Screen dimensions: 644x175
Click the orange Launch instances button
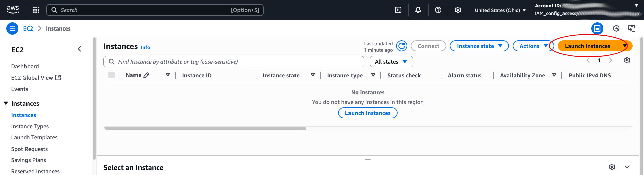click(x=588, y=46)
